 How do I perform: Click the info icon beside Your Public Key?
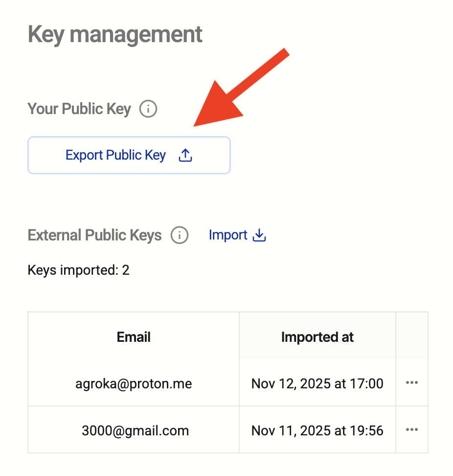click(148, 109)
